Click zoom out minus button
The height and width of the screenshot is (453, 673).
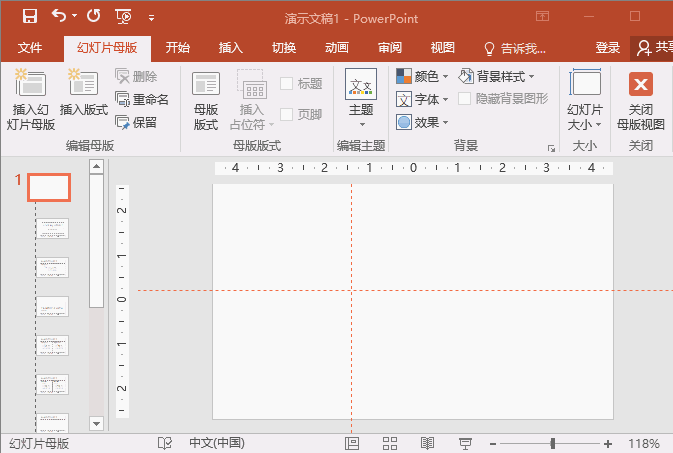[493, 444]
